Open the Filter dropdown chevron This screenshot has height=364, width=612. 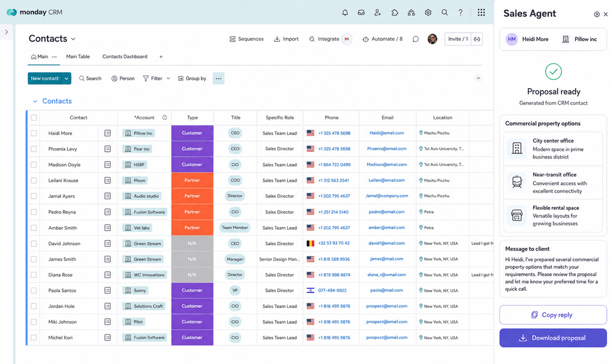pos(168,79)
